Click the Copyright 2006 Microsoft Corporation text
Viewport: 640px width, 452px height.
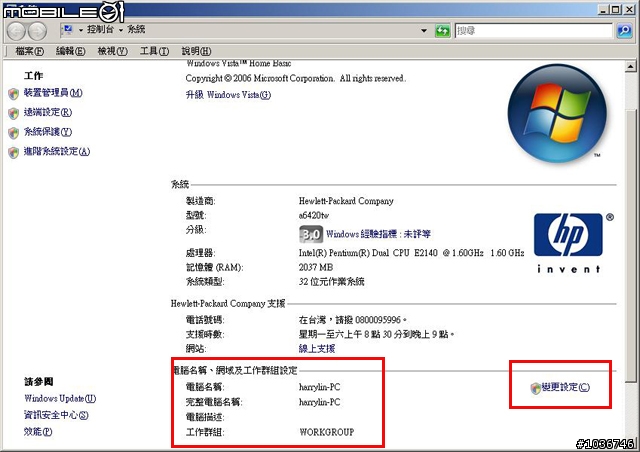click(296, 78)
